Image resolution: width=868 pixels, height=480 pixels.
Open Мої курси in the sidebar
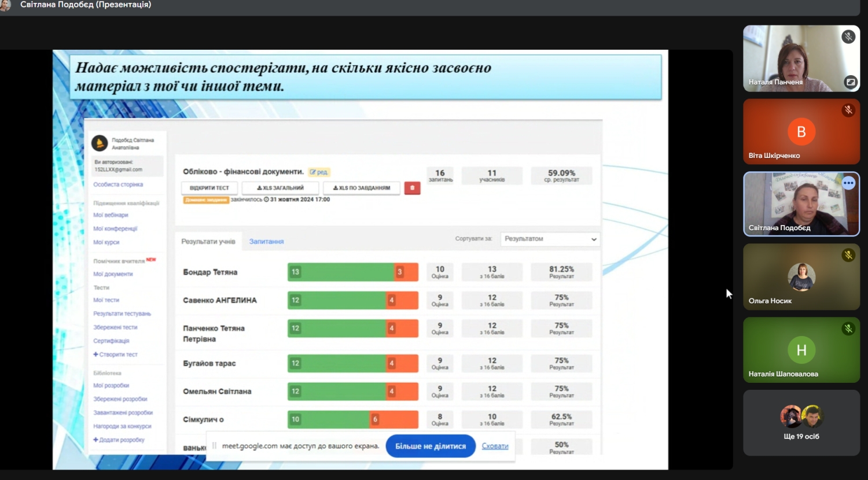[106, 242]
